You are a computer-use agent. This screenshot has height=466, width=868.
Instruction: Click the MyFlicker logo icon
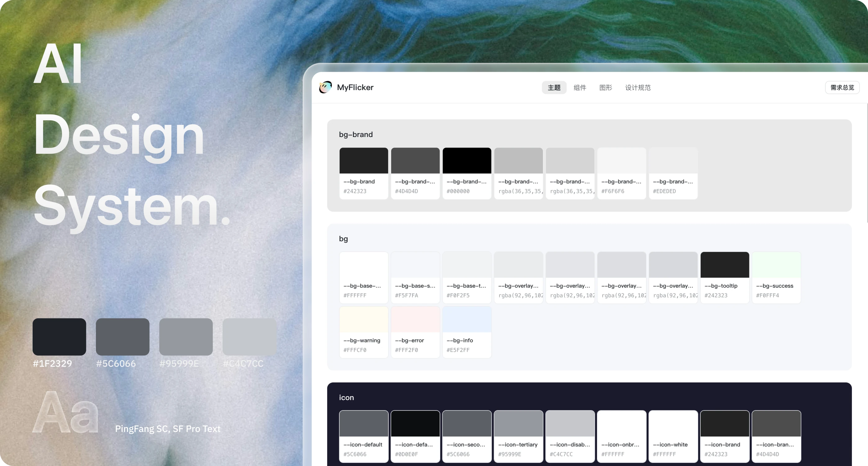pyautogui.click(x=325, y=87)
